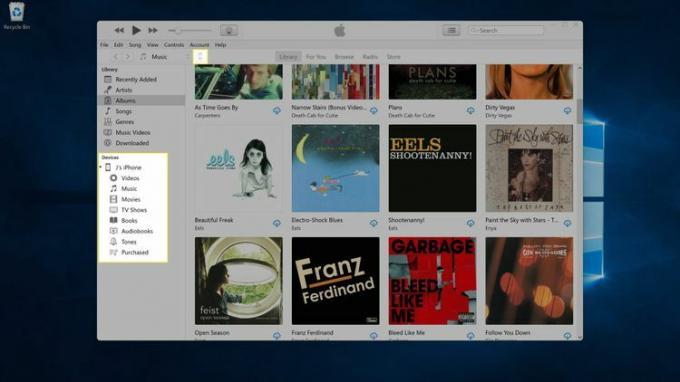Download Bleed Like Me via cloud icon
The width and height of the screenshot is (680, 382).
point(471,336)
